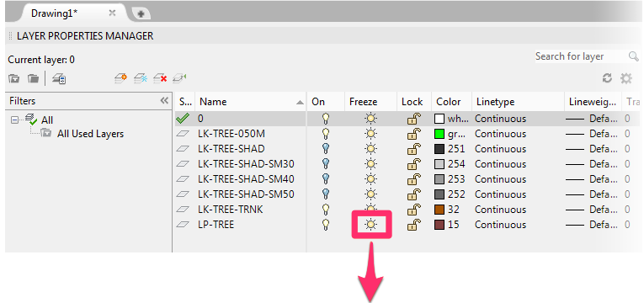644x303 pixels.
Task: Lock layer LK-TREE-SHAD-SM30 padlock
Action: point(414,164)
